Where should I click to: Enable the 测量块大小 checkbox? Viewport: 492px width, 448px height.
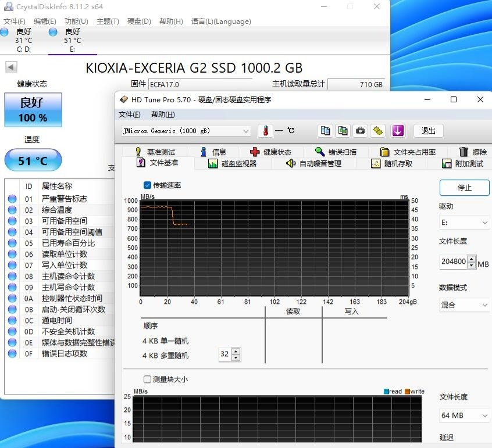147,379
